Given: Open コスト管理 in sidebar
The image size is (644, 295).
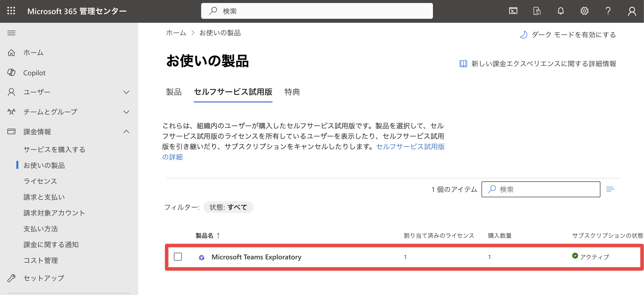Looking at the screenshot, I should coord(41,261).
